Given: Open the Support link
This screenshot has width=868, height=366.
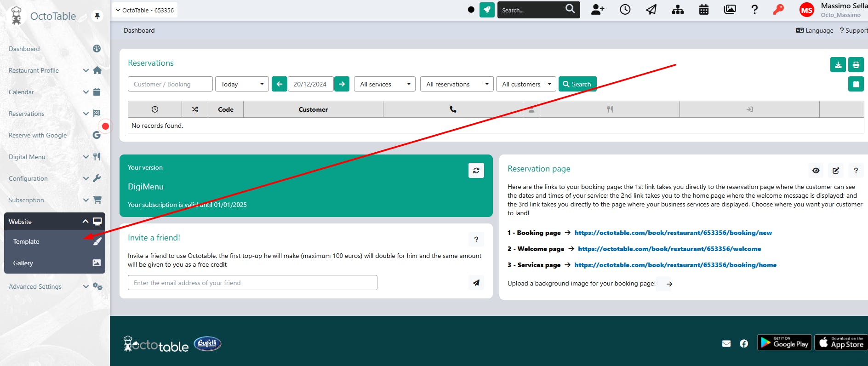Looking at the screenshot, I should [x=854, y=30].
